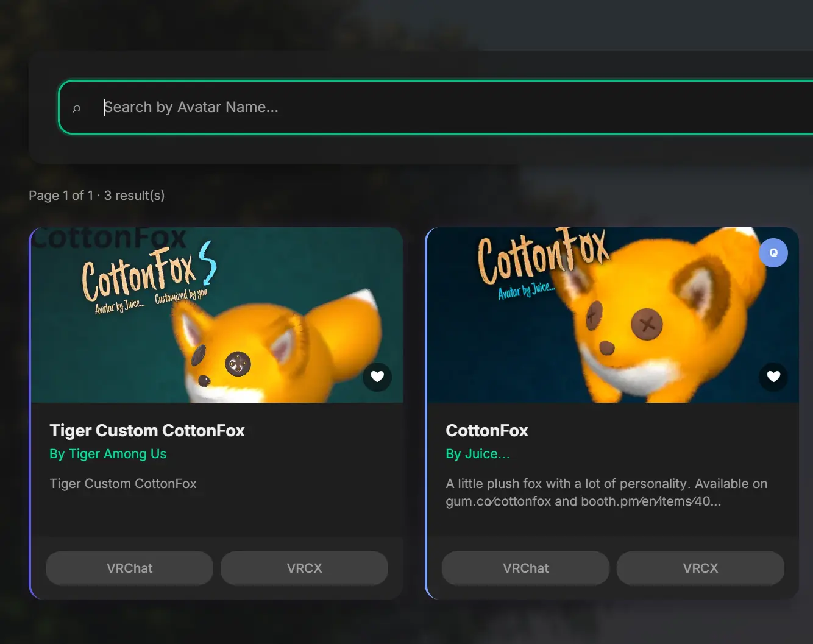813x644 pixels.
Task: Click the heart icon on the CottonFox card
Action: coord(773,377)
